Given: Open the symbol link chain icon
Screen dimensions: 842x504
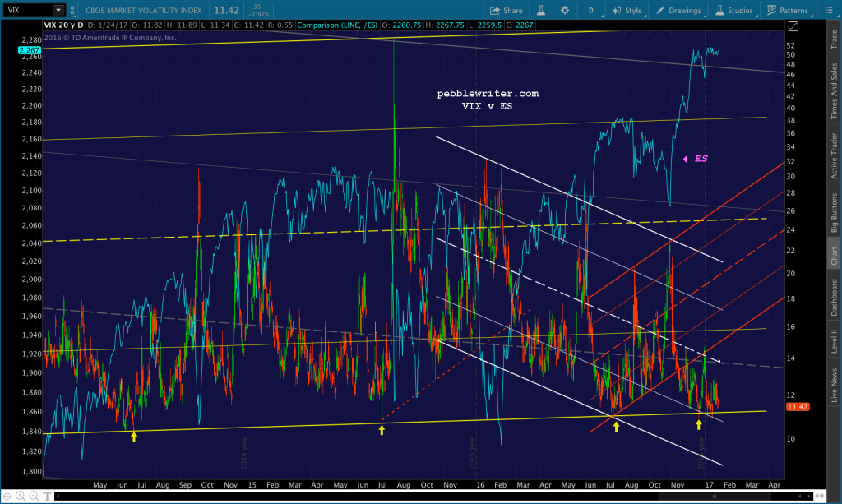Looking at the screenshot, I should [x=72, y=10].
